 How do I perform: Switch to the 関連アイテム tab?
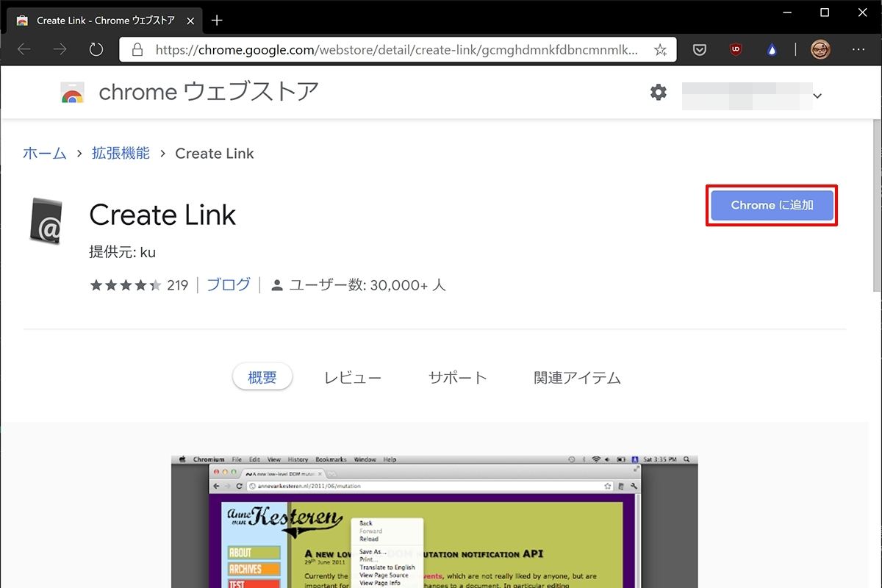[x=577, y=378]
